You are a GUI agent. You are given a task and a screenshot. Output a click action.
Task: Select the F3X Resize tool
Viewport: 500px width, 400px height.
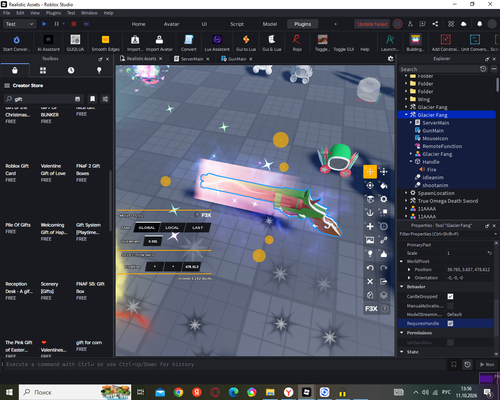pyautogui.click(x=384, y=172)
